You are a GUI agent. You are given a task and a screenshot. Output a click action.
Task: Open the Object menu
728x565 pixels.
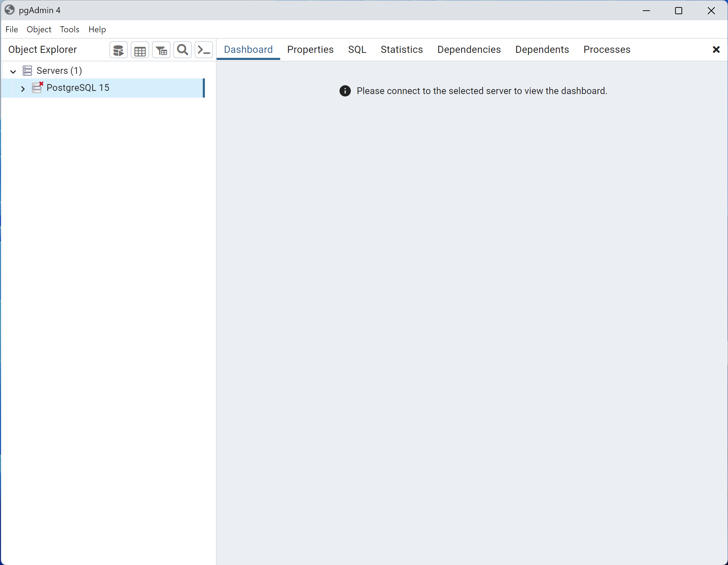coord(39,29)
